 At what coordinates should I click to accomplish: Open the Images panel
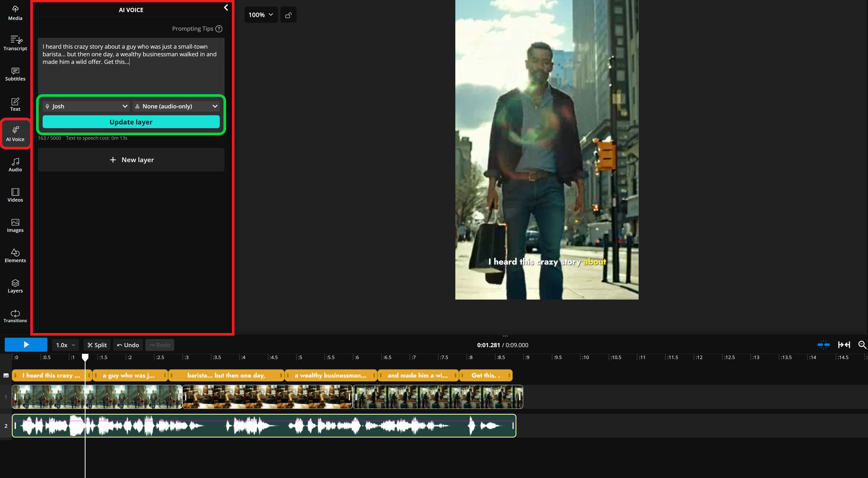tap(15, 224)
